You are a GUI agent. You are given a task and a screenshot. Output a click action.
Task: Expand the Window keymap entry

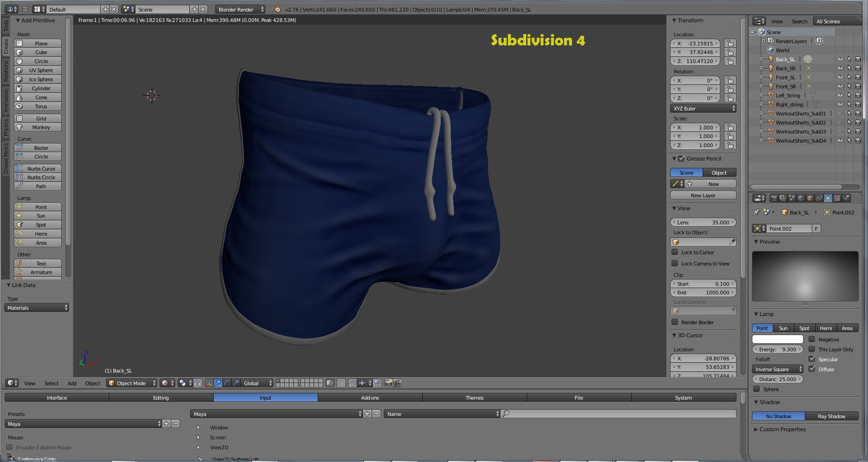coord(198,427)
